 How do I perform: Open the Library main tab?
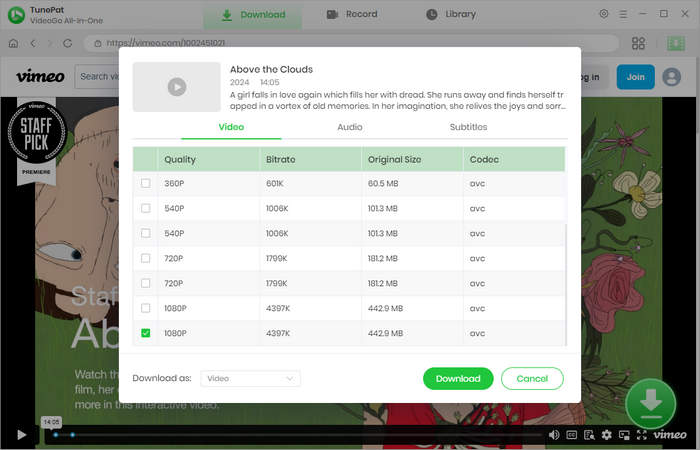coord(451,14)
